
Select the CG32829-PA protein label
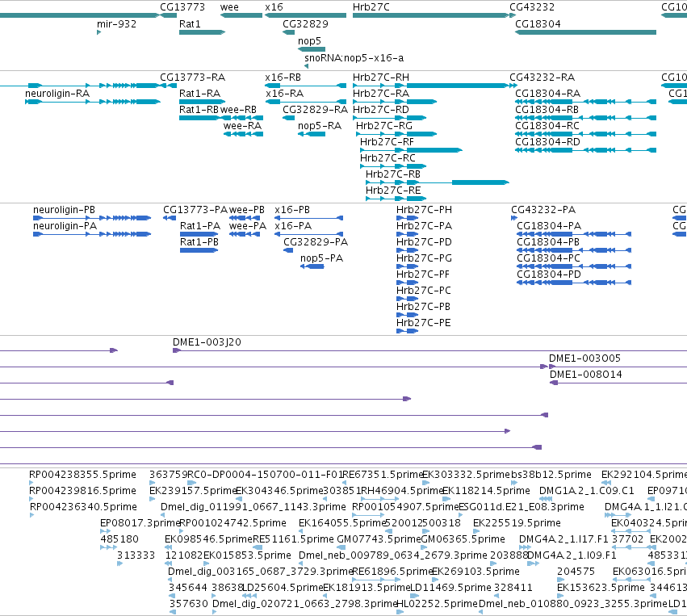click(x=316, y=243)
